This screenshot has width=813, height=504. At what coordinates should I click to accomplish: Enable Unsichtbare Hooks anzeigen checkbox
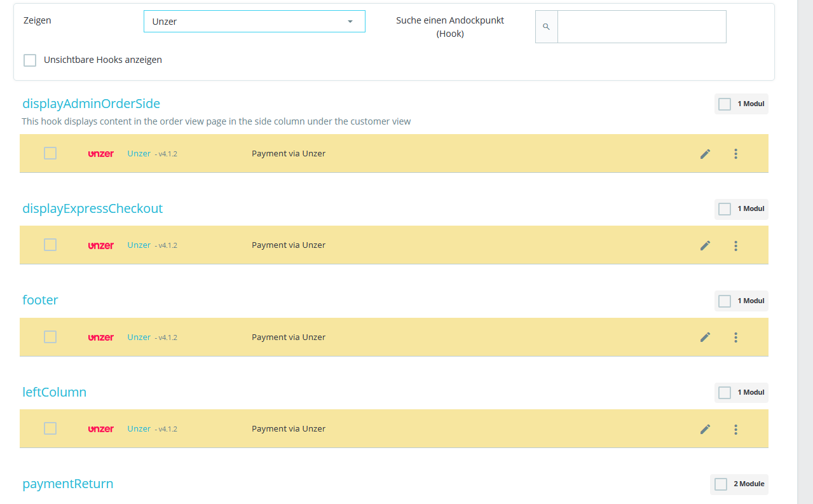[x=30, y=60]
